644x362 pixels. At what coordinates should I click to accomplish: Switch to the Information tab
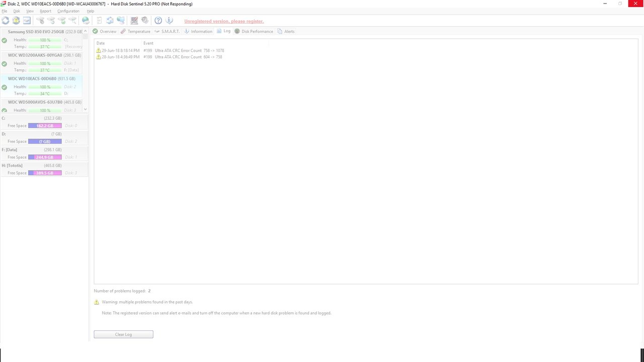click(x=198, y=31)
